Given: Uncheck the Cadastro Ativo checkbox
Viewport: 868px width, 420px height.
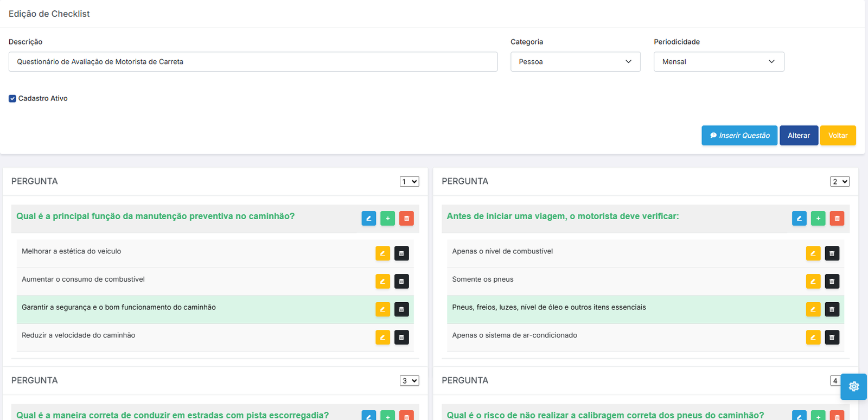Looking at the screenshot, I should coord(12,99).
